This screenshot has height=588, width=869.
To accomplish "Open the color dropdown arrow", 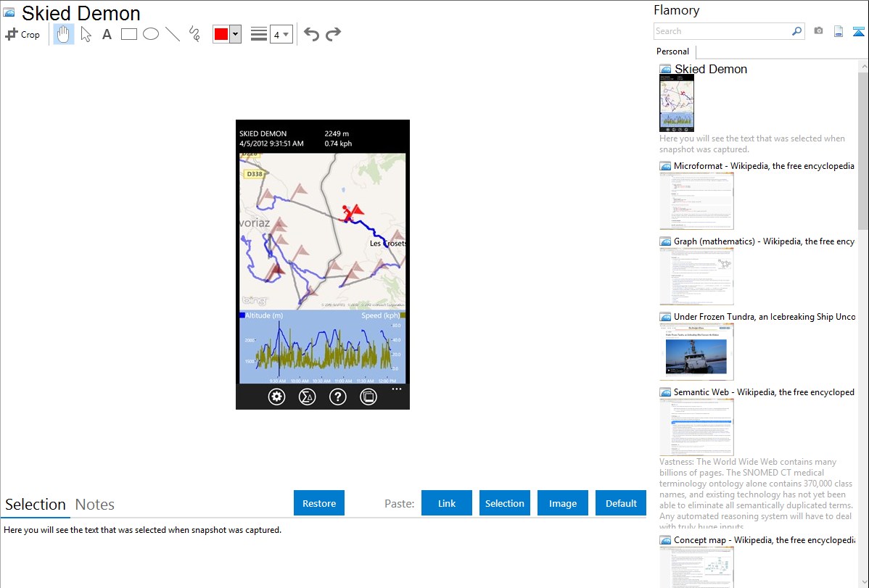I will pos(236,34).
